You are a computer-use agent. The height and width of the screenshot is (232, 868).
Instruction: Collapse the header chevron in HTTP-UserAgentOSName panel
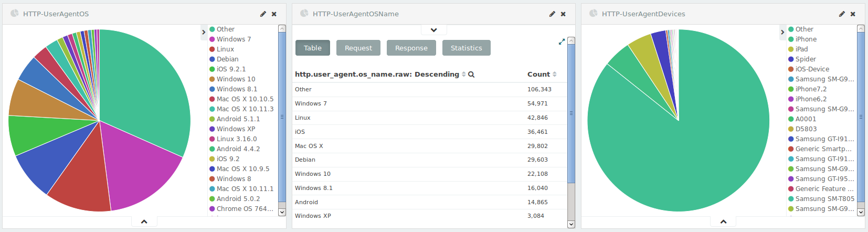click(433, 30)
